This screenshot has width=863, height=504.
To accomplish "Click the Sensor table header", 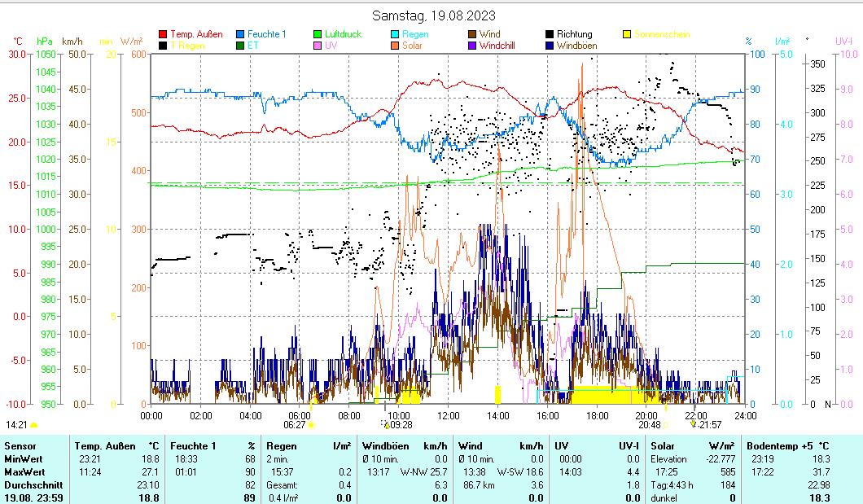I will [x=20, y=446].
